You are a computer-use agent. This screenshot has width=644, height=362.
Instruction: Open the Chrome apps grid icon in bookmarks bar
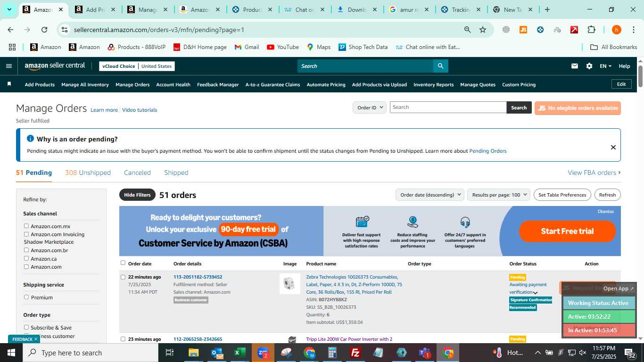(12, 47)
